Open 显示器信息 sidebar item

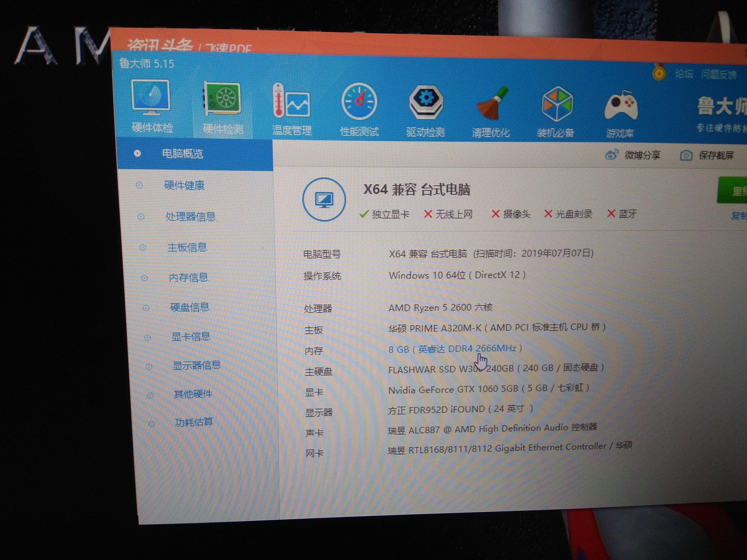click(197, 365)
